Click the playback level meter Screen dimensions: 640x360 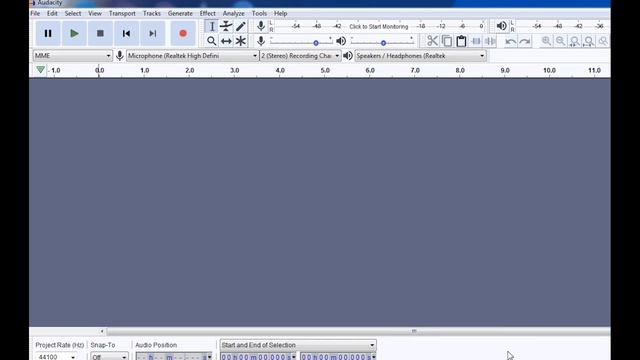click(x=563, y=26)
